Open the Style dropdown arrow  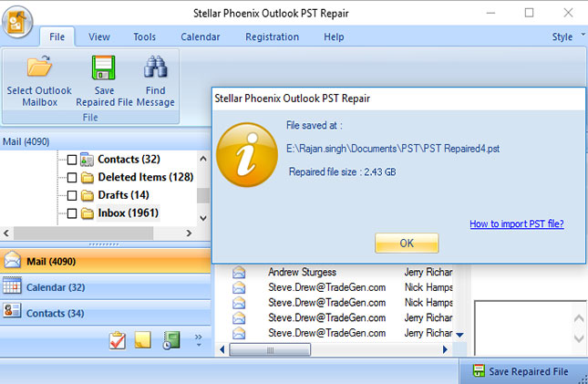(x=583, y=34)
